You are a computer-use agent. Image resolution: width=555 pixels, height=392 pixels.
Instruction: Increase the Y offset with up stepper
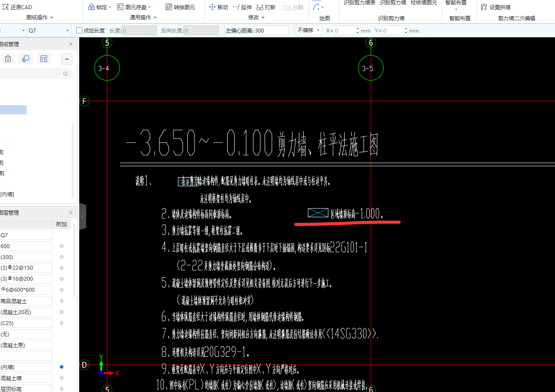(x=406, y=29)
